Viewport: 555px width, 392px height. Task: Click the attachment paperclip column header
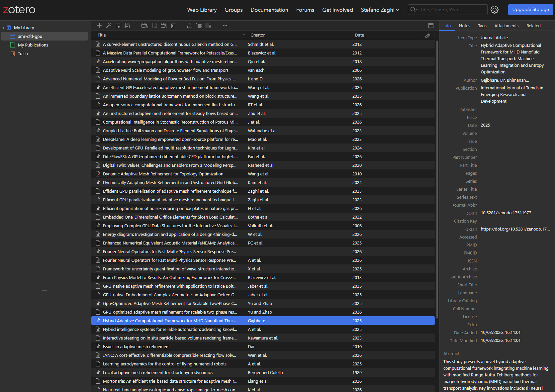[x=428, y=35]
